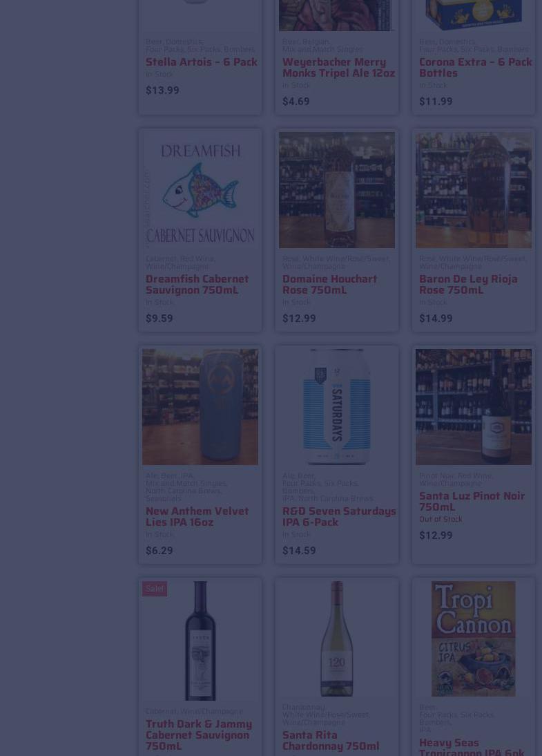The width and height of the screenshot is (542, 756).
Task: Click the Domaine Houchart Rose bottle photo
Action: [x=337, y=190]
